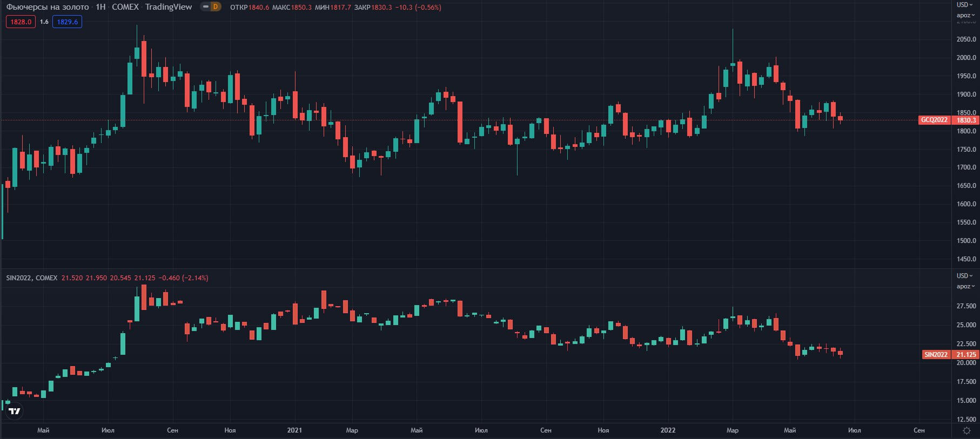
Task: Click the close value ЗАКР 1830.3
Action: (x=373, y=8)
